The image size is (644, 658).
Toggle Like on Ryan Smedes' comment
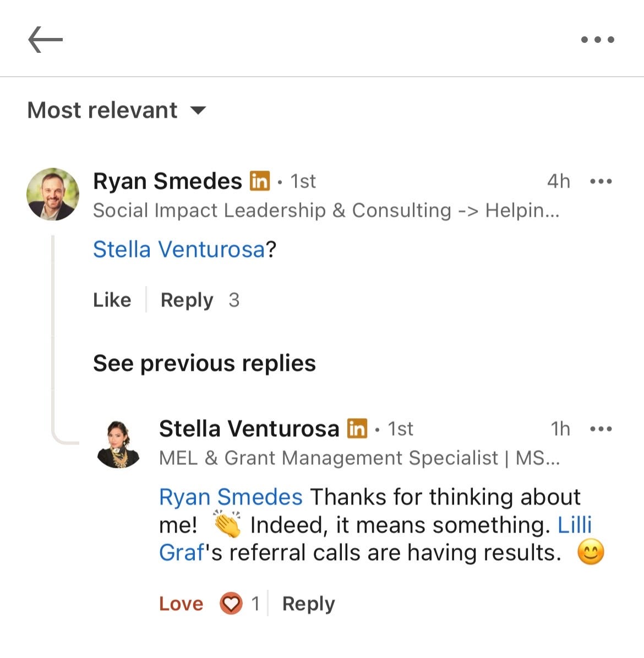112,300
